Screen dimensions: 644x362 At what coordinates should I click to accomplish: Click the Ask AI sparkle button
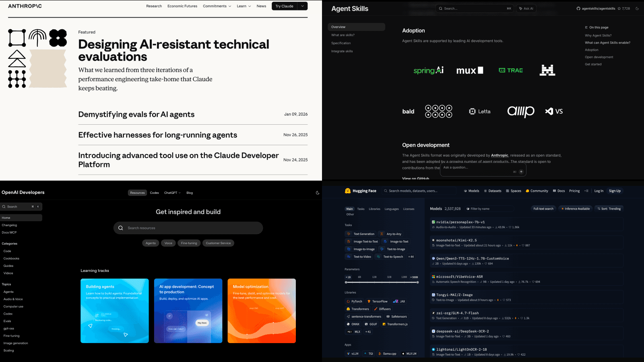point(526,8)
